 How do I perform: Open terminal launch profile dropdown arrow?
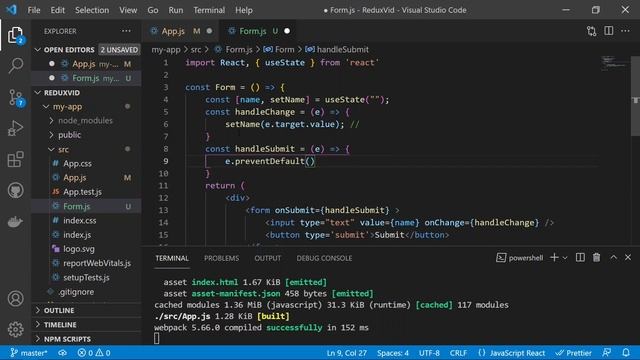point(565,258)
